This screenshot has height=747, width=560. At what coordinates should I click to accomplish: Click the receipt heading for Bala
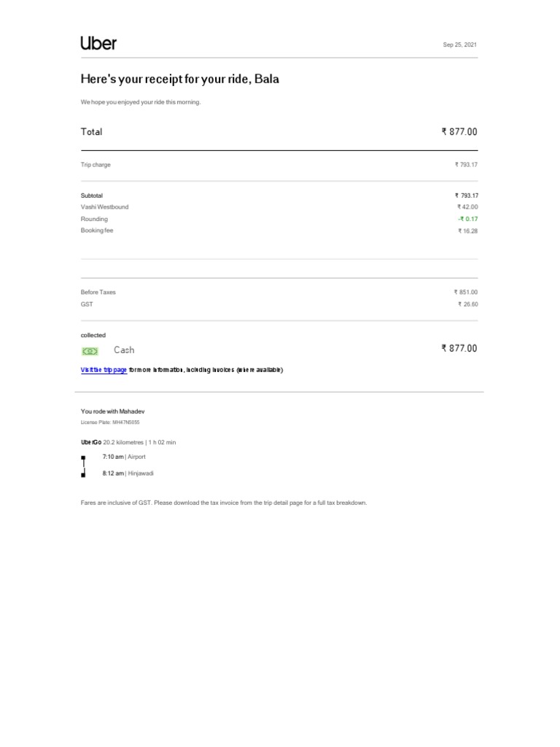179,79
